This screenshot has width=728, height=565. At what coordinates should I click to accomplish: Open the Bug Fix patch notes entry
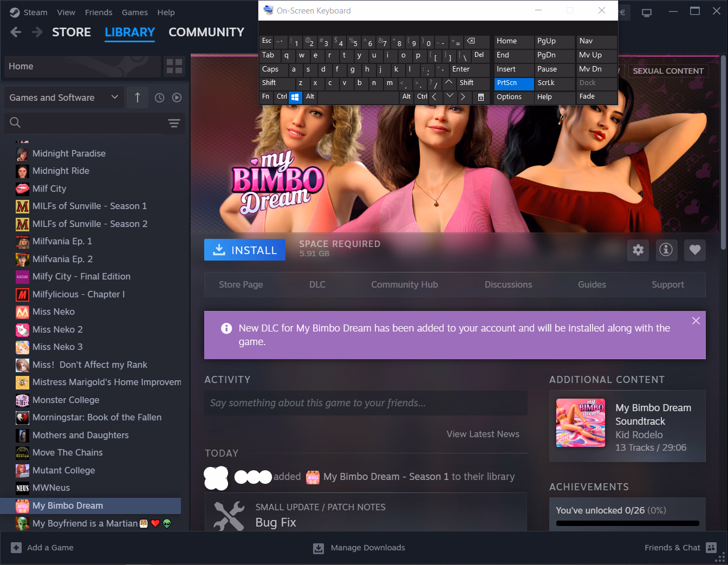[366, 512]
